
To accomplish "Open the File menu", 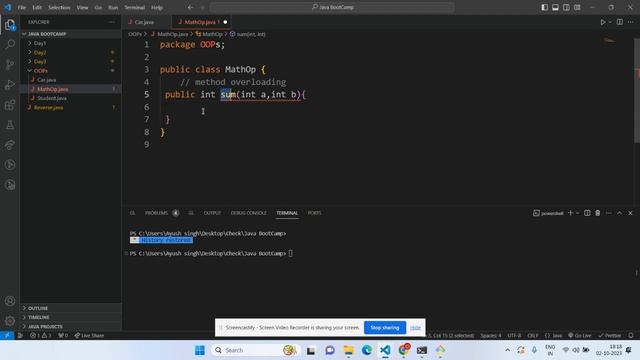I will tap(22, 7).
